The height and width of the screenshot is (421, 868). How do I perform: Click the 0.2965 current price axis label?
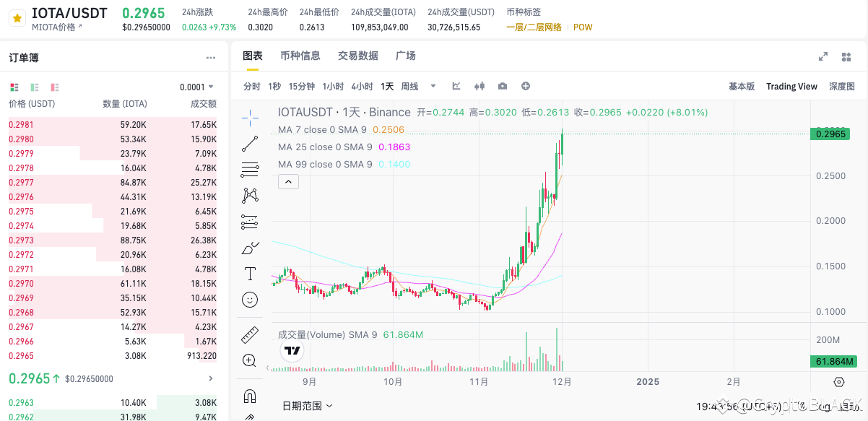pyautogui.click(x=830, y=134)
